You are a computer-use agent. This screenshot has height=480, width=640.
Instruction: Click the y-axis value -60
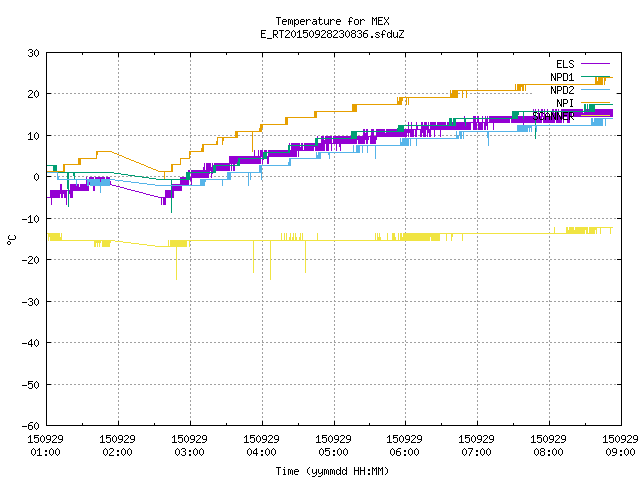point(31,426)
